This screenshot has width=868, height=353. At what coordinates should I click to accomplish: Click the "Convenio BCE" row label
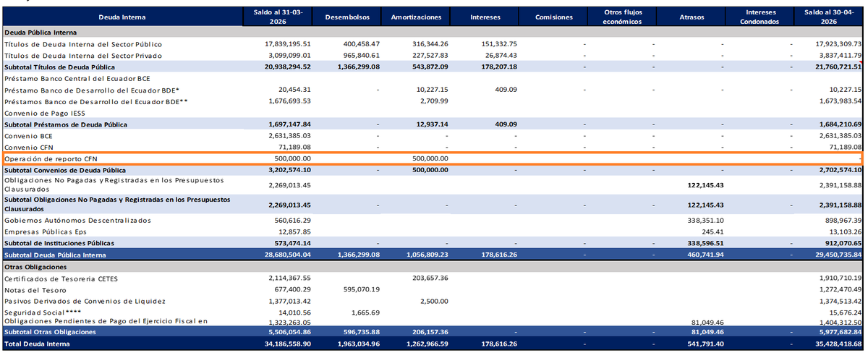tap(28, 136)
